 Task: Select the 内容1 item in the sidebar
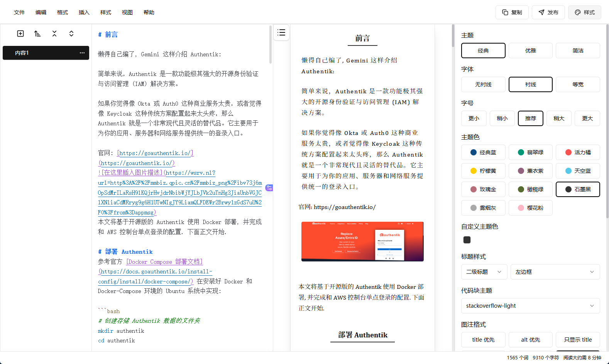(46, 53)
